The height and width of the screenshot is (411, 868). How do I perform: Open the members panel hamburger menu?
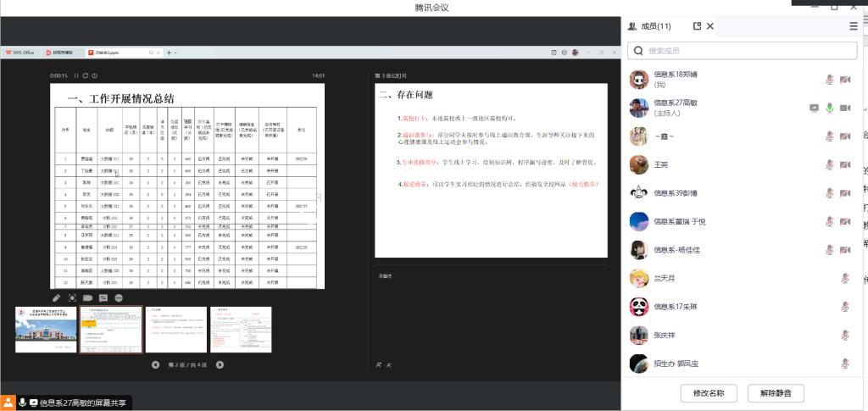[x=853, y=26]
